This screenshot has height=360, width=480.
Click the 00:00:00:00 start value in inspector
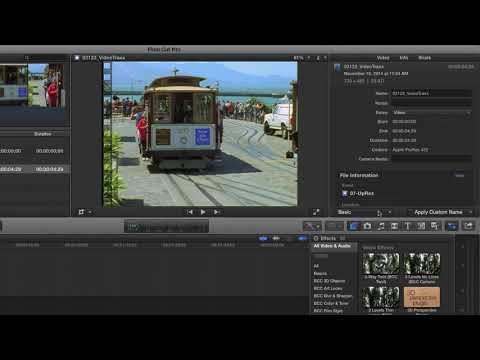tap(404, 122)
